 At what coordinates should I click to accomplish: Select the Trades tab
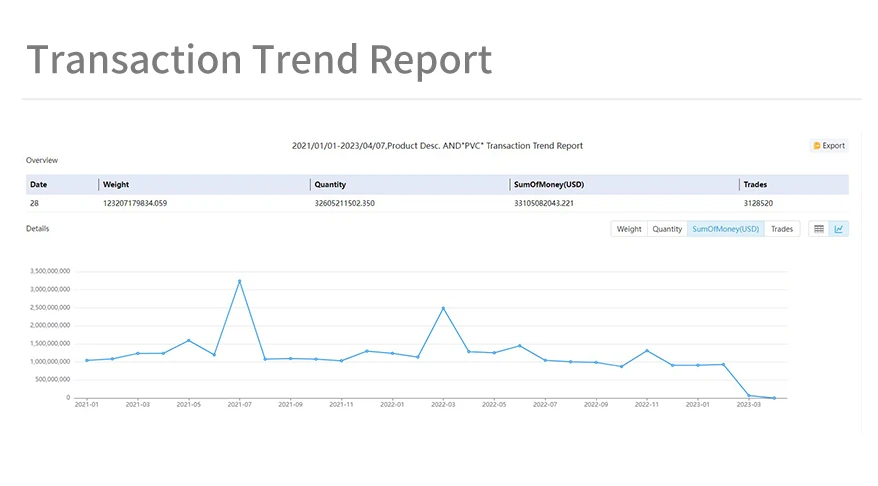(x=782, y=229)
